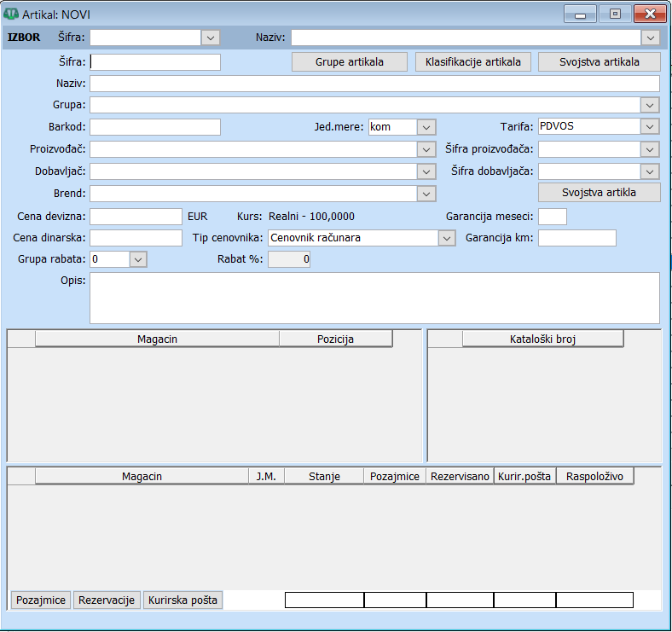672x632 pixels.
Task: Open the Proizvođač dropdown list
Action: pos(427,149)
